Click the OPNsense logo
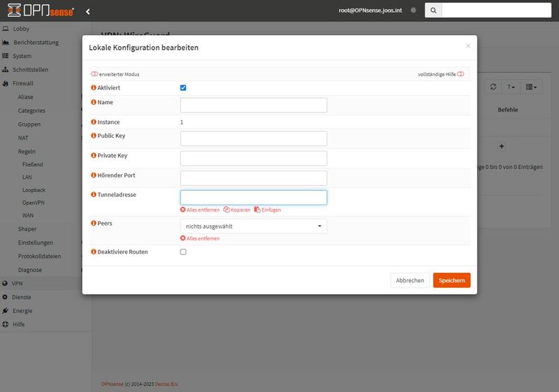 tap(41, 10)
